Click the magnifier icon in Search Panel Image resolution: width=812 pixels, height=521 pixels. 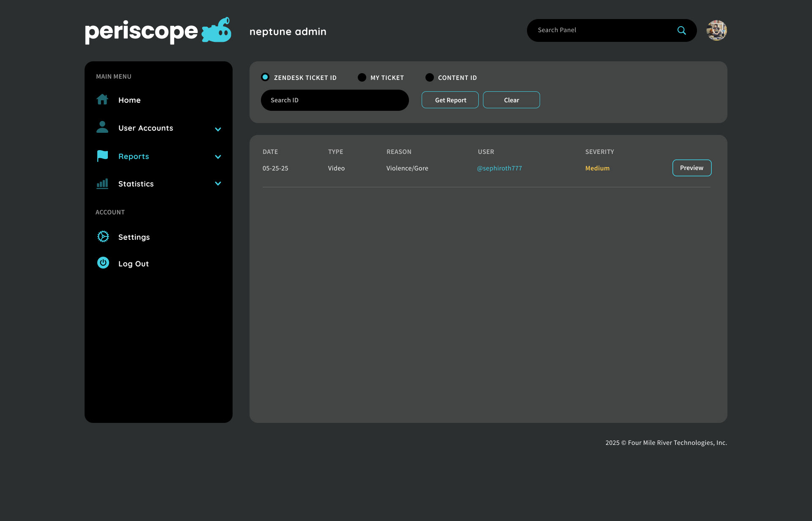coord(681,30)
